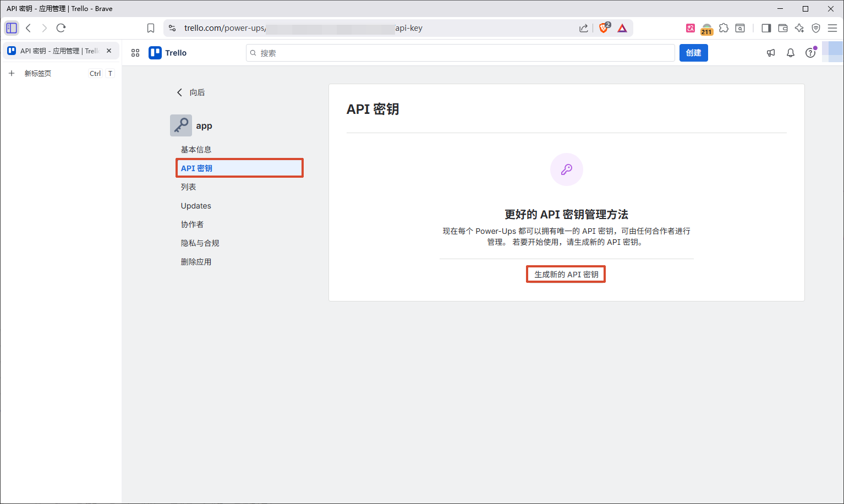The height and width of the screenshot is (504, 844).
Task: Reload the page with the refresh icon
Action: click(x=61, y=28)
